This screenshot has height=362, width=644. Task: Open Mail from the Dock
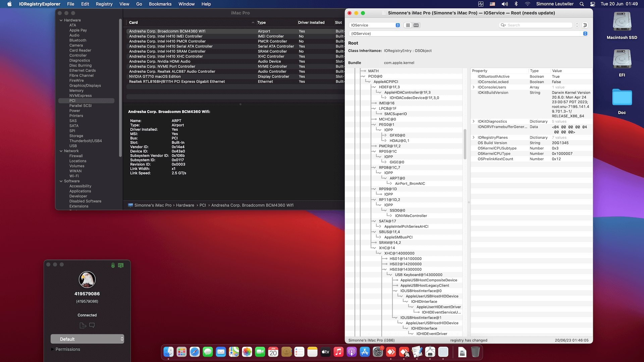tap(221, 352)
